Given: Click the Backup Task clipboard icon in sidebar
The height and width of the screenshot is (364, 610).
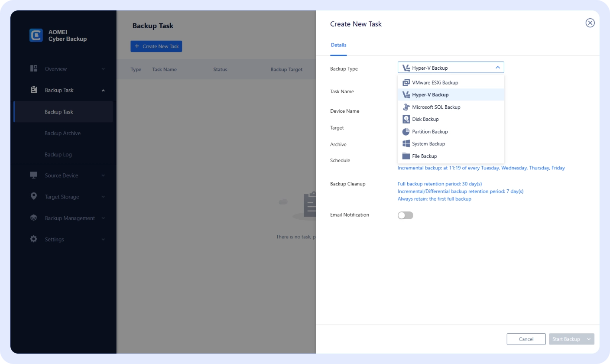Looking at the screenshot, I should coord(34,90).
